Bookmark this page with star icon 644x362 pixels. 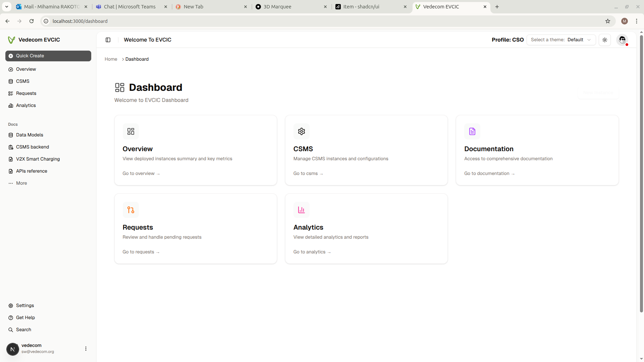(x=608, y=21)
